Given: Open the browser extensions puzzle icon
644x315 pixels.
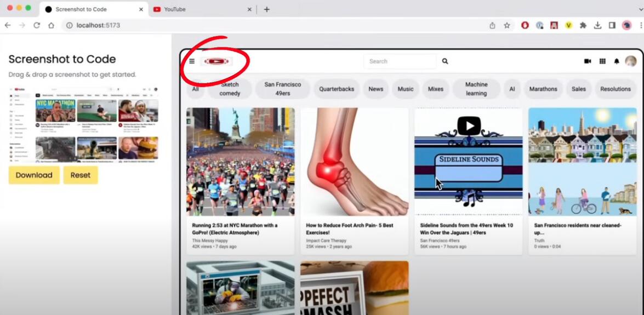Looking at the screenshot, I should click(x=583, y=25).
